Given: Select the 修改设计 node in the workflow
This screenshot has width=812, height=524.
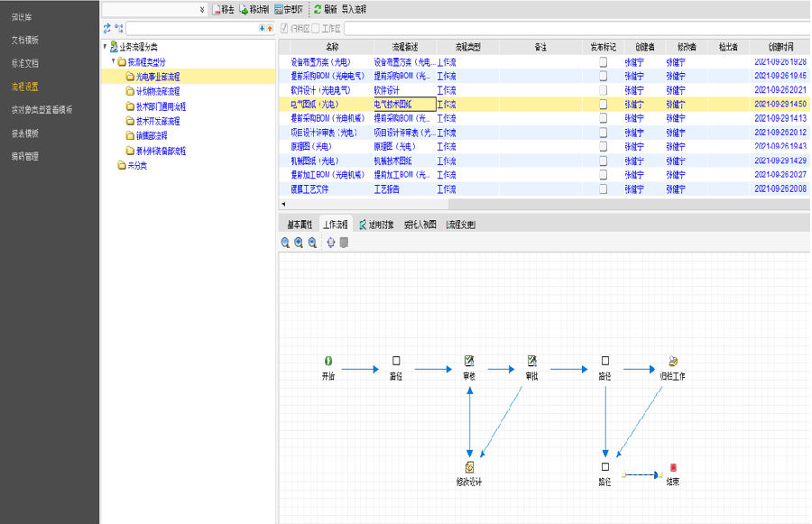Looking at the screenshot, I should pos(469,467).
